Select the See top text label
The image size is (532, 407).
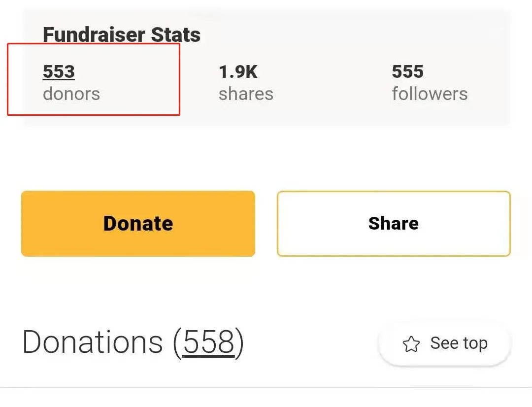[459, 343]
